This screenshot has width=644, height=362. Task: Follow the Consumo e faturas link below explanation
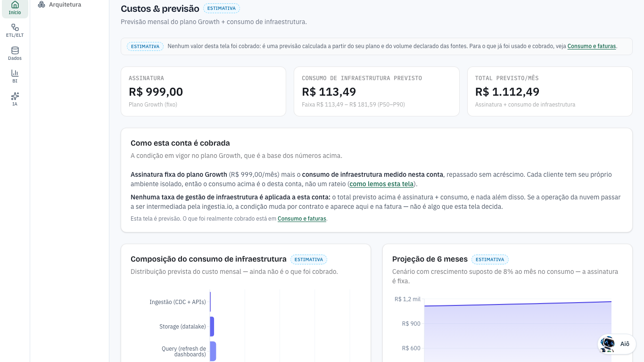302,219
